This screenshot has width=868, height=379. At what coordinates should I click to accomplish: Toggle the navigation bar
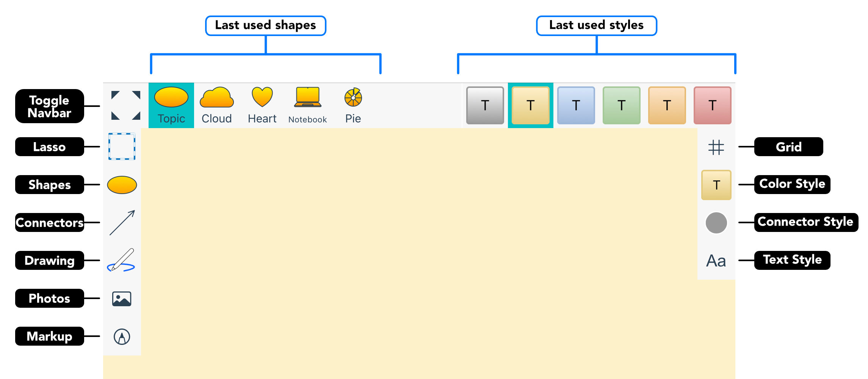tap(122, 105)
